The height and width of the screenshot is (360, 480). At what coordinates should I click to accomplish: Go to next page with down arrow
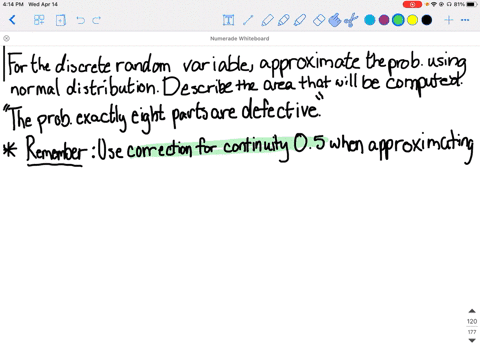472,340
